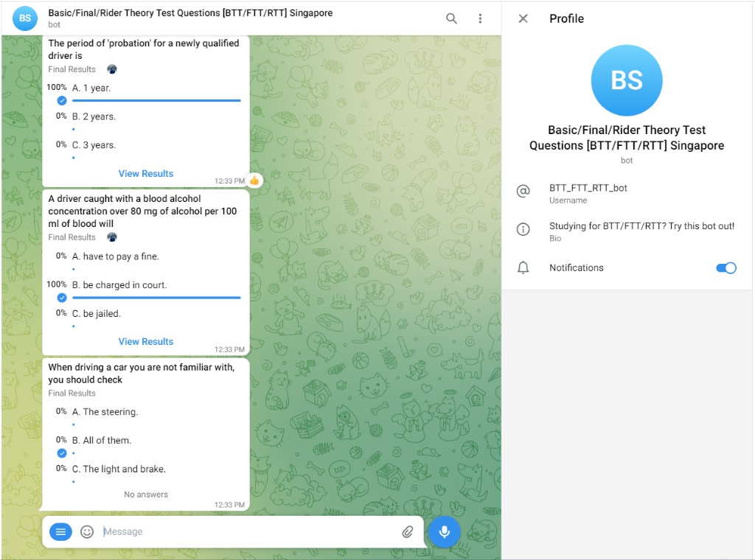Click the BTT_FTT_RTT_bot username

coord(588,188)
